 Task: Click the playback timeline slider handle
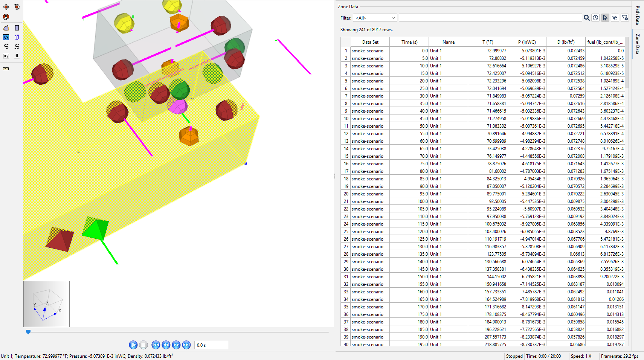(x=28, y=332)
